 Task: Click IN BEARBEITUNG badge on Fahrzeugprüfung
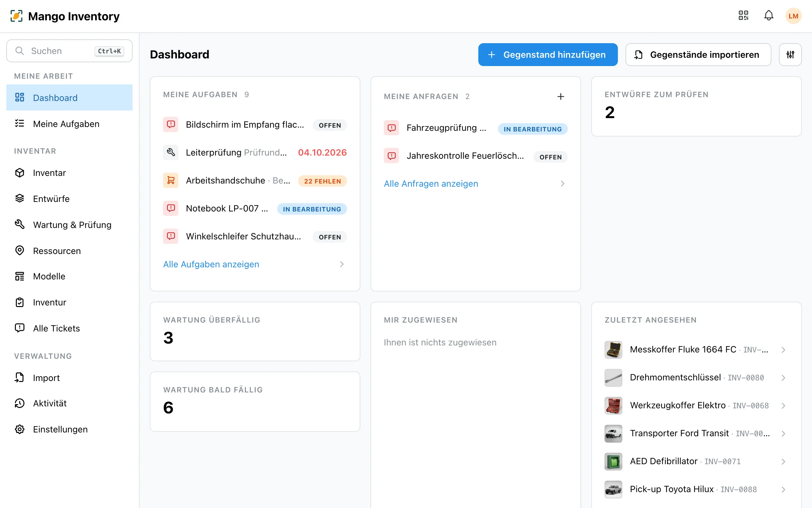coord(533,129)
